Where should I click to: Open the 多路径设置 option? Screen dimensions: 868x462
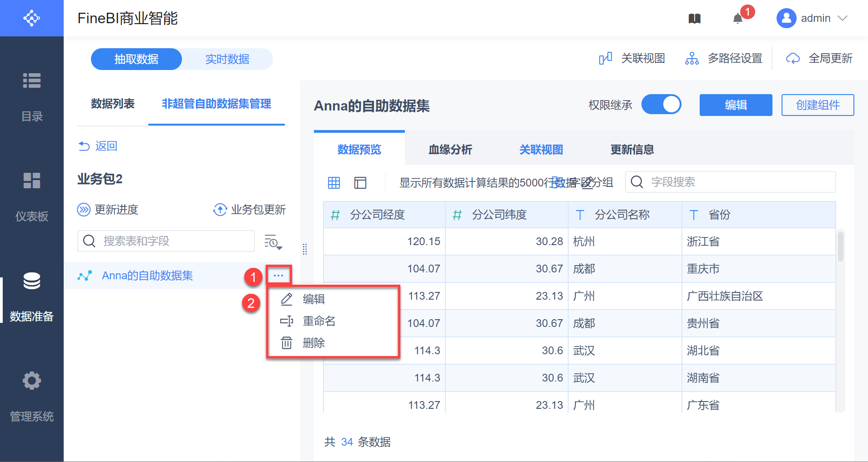[x=724, y=59]
